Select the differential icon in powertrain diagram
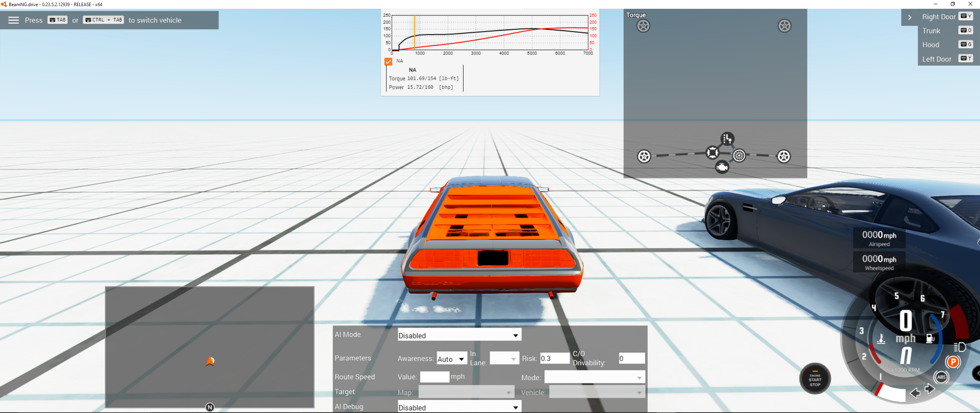The width and height of the screenshot is (980, 413). click(712, 153)
